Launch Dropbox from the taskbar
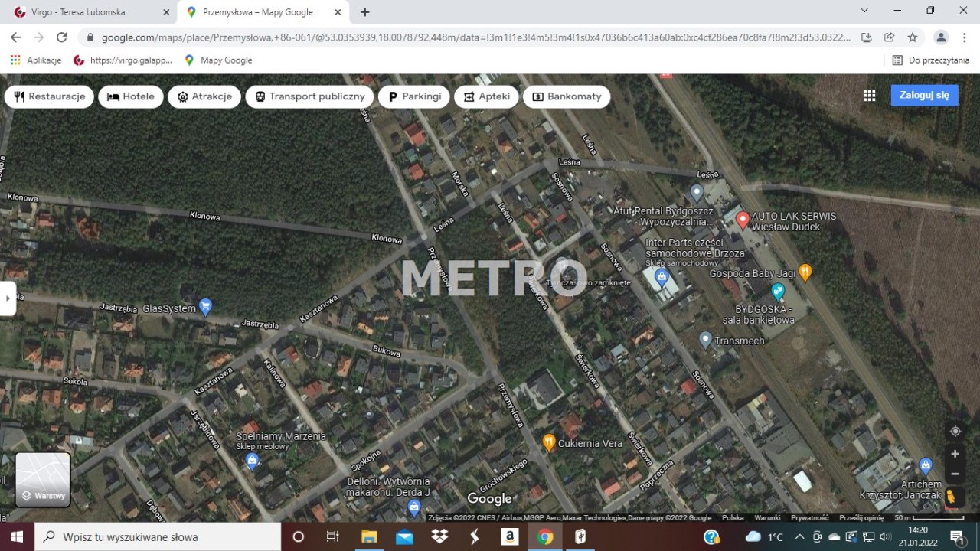980x551 pixels. 439,536
